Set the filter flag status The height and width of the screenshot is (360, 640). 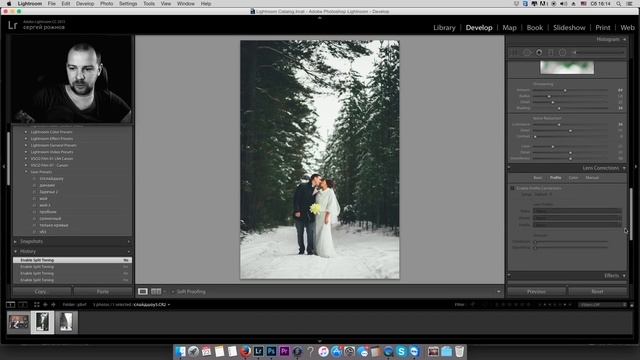473,304
